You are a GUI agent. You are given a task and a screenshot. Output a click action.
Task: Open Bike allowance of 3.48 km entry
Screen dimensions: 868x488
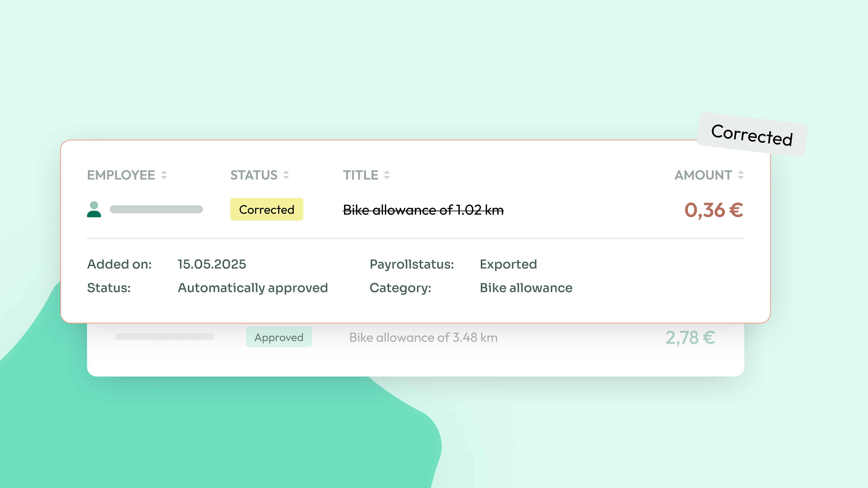coord(423,338)
